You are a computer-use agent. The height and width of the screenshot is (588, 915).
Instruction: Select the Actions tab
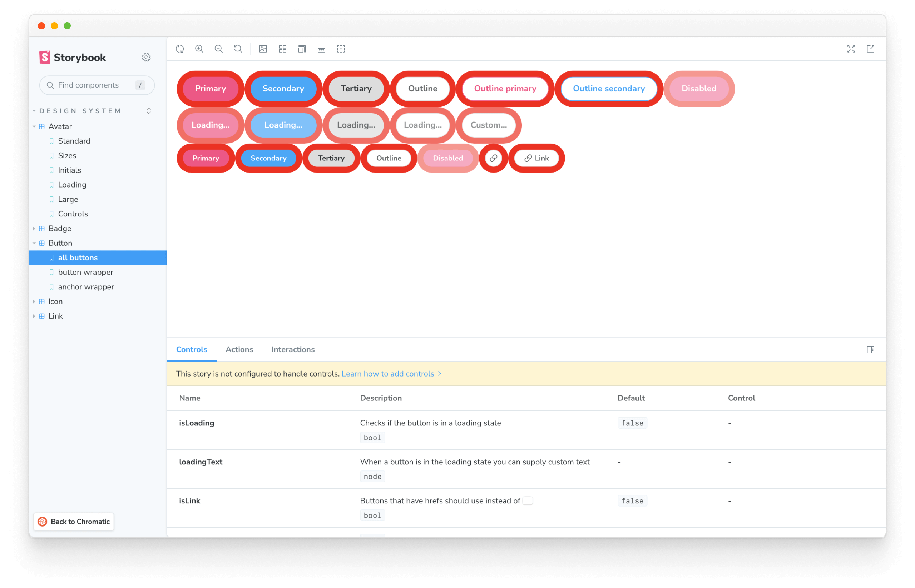click(239, 349)
